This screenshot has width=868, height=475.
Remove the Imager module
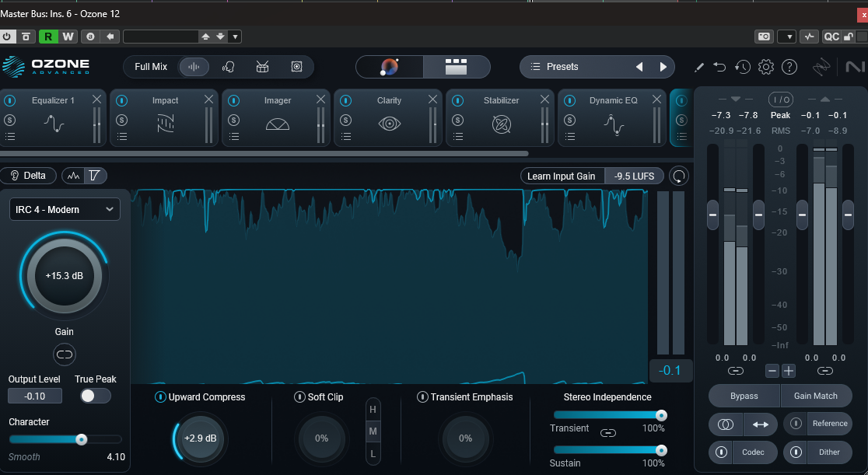[320, 99]
